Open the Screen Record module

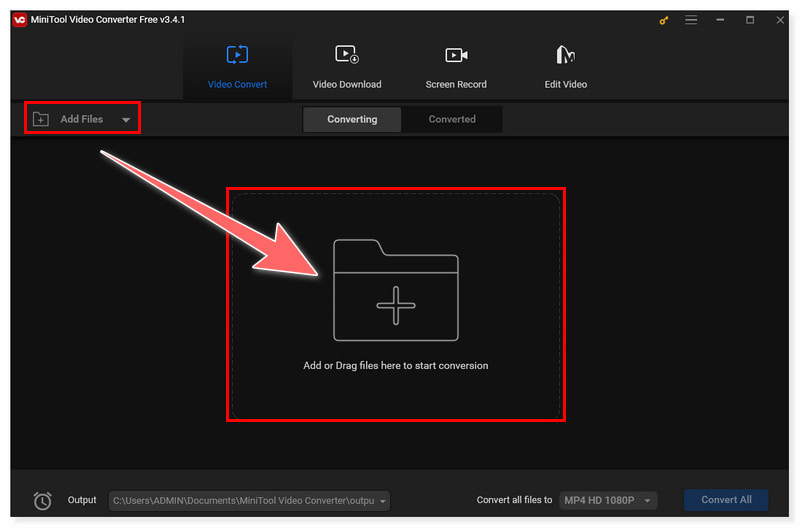pos(456,66)
